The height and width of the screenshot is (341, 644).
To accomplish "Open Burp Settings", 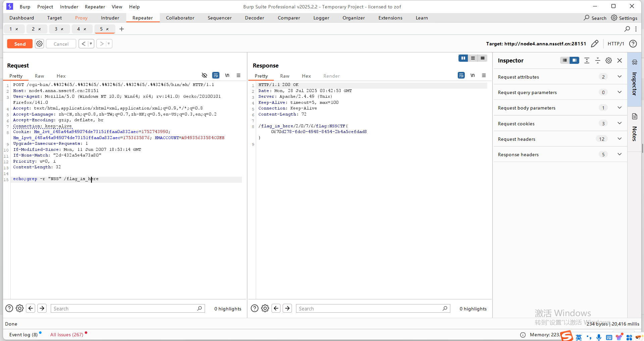I will point(624,18).
